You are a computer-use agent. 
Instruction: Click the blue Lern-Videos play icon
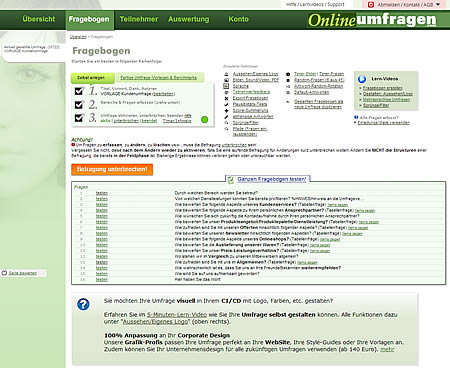[362, 79]
